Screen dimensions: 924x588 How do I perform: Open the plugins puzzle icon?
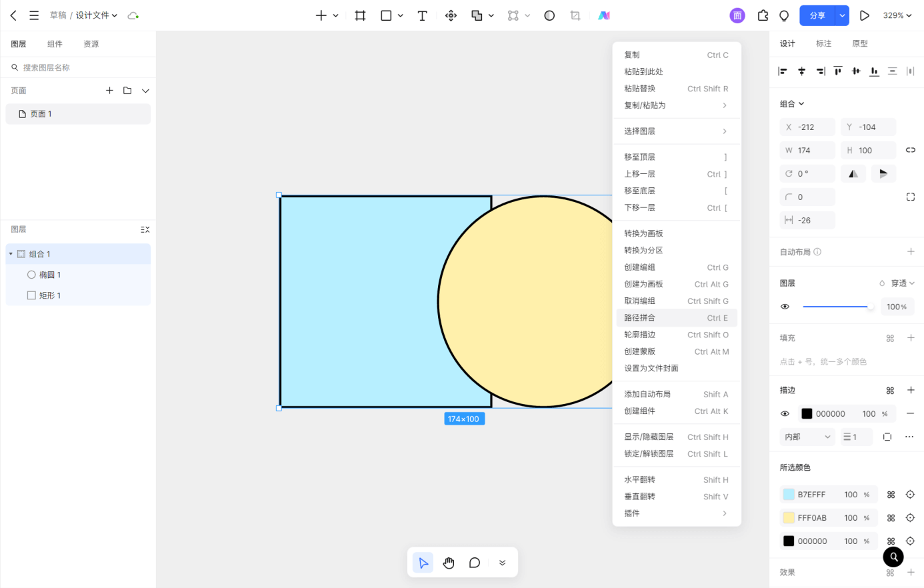[763, 15]
